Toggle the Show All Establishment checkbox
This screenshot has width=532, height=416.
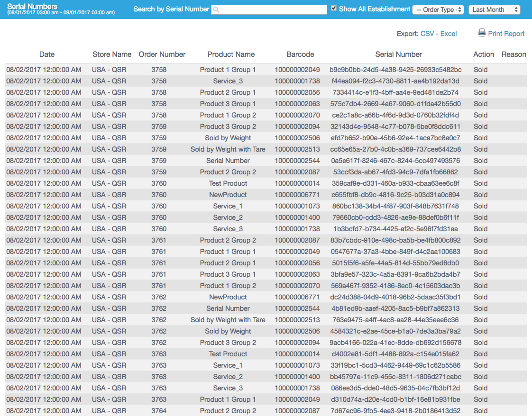click(x=334, y=9)
